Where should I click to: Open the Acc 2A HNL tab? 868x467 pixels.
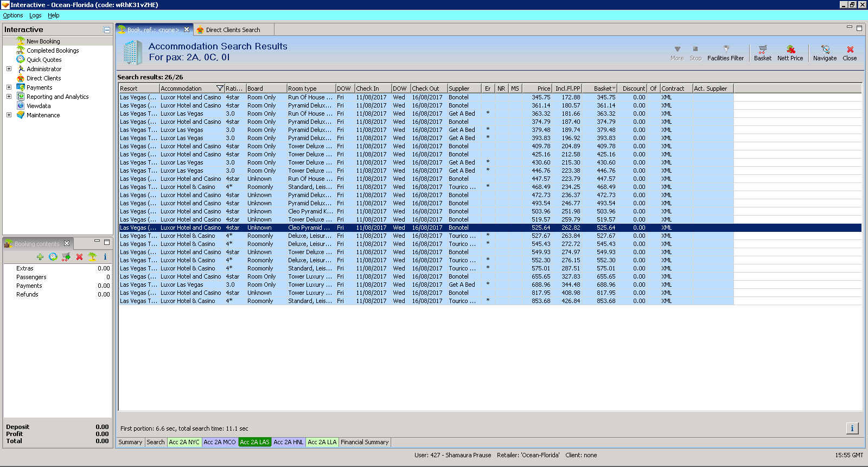click(x=289, y=442)
